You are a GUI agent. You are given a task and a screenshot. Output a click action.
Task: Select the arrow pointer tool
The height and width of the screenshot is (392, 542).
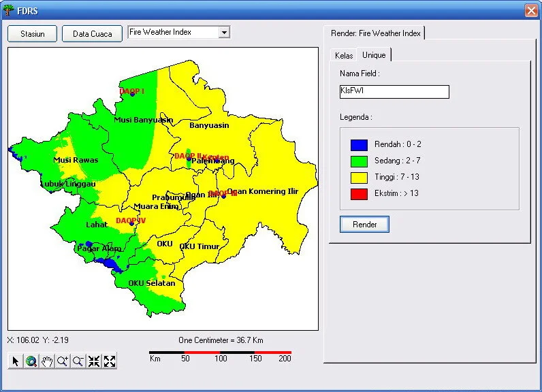[x=15, y=361]
